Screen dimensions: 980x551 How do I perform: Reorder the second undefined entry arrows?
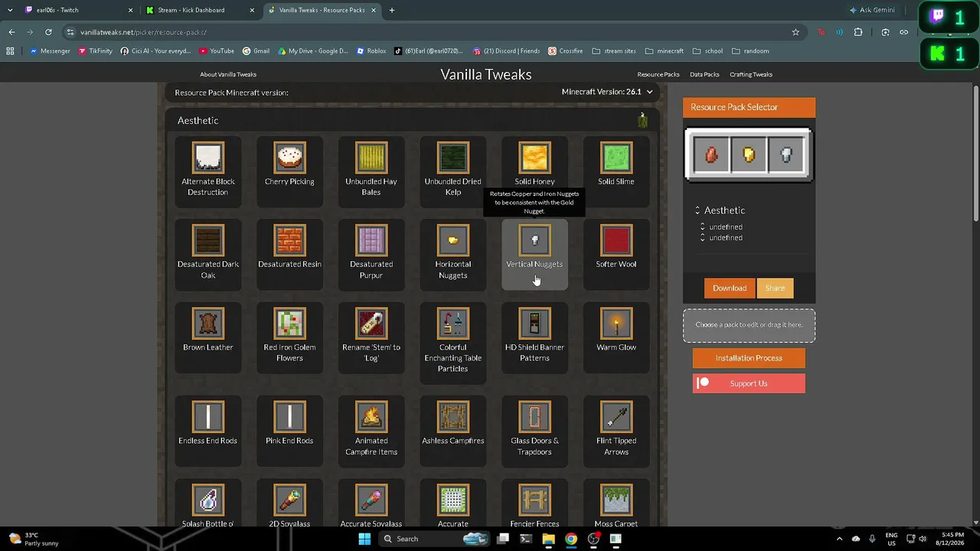point(703,238)
